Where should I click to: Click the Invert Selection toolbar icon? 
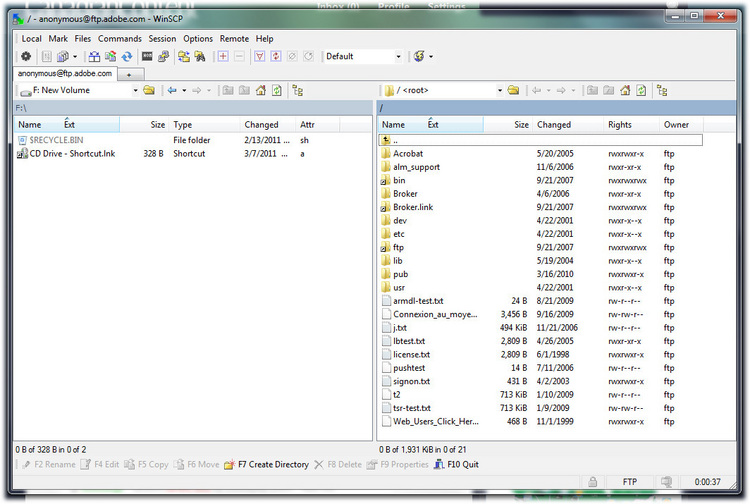[x=276, y=56]
